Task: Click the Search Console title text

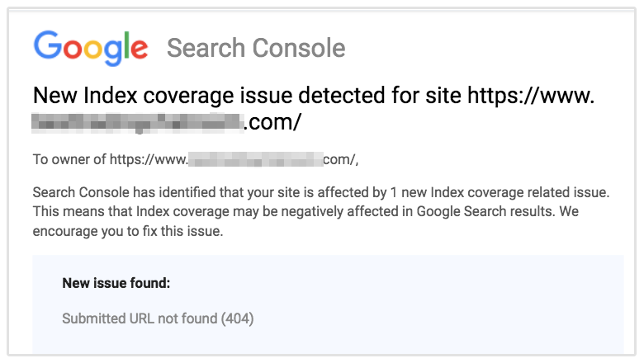Action: (256, 48)
